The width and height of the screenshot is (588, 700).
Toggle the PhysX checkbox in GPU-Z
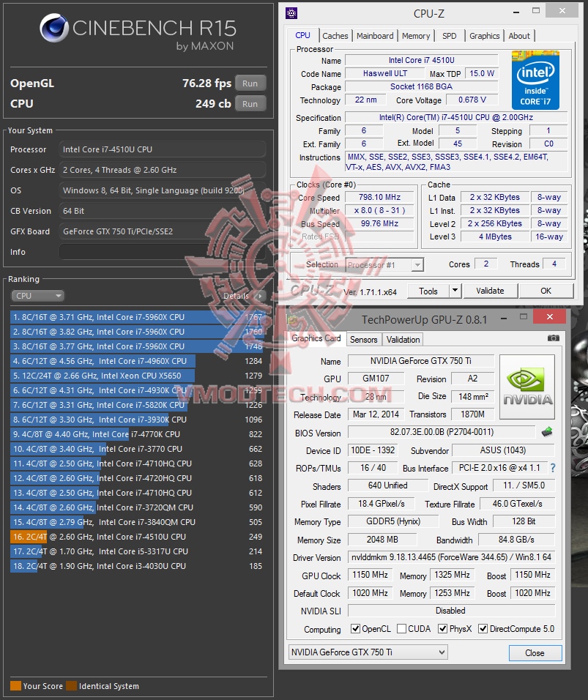442,628
